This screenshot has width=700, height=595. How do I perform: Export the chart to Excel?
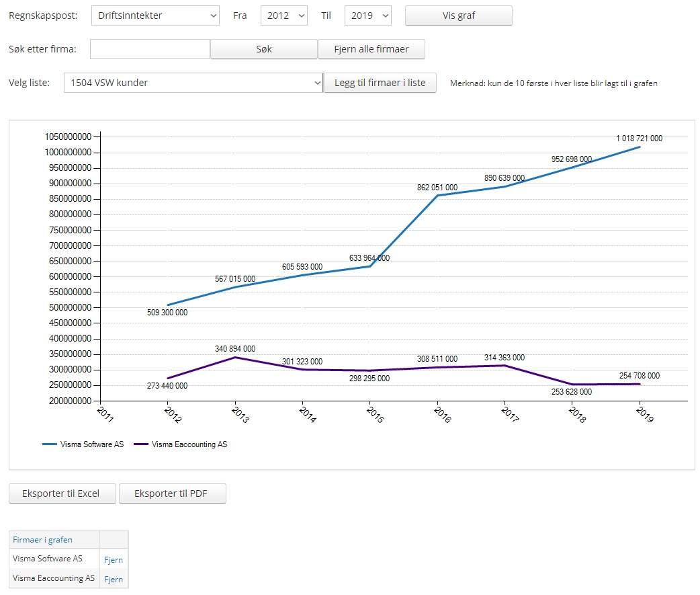tap(62, 493)
